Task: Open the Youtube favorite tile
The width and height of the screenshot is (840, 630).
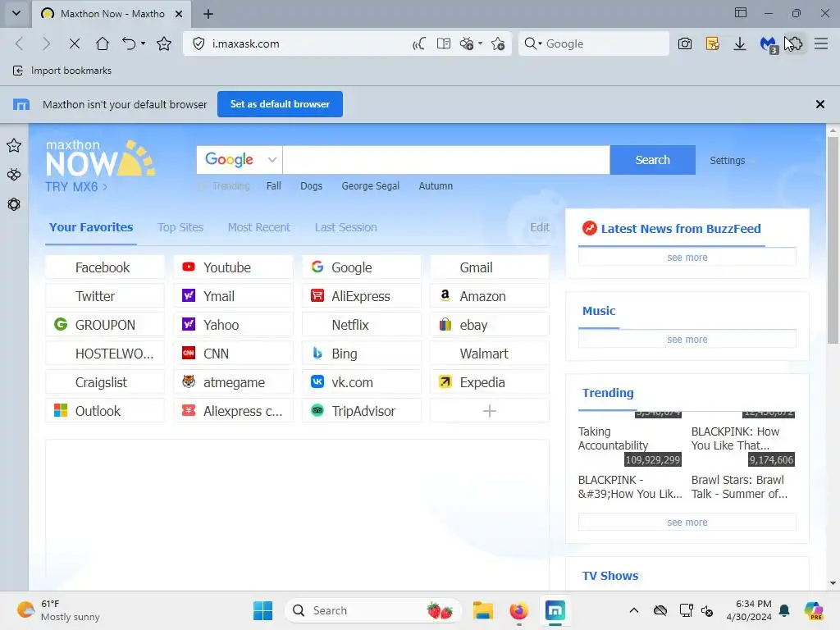Action: 234,267
